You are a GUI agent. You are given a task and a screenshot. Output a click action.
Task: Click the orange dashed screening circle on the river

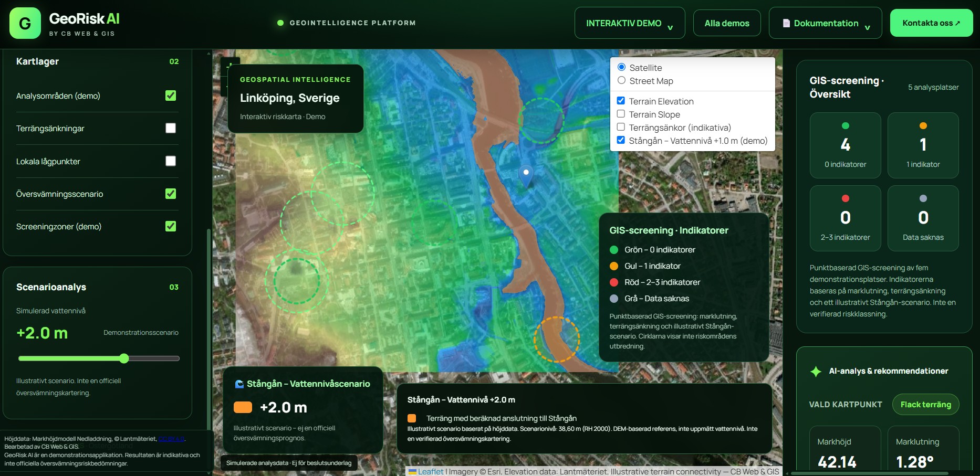(557, 340)
